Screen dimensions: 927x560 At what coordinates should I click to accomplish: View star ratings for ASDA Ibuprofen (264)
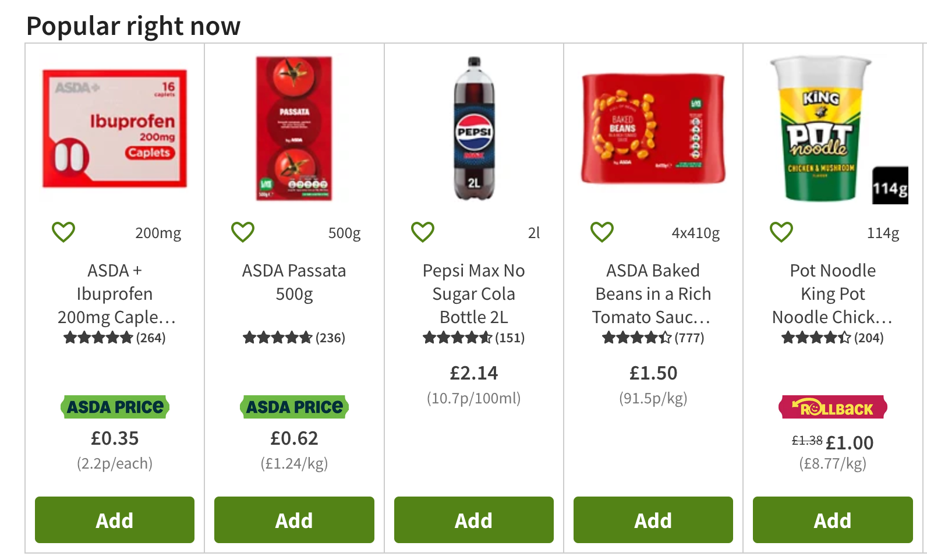(114, 338)
